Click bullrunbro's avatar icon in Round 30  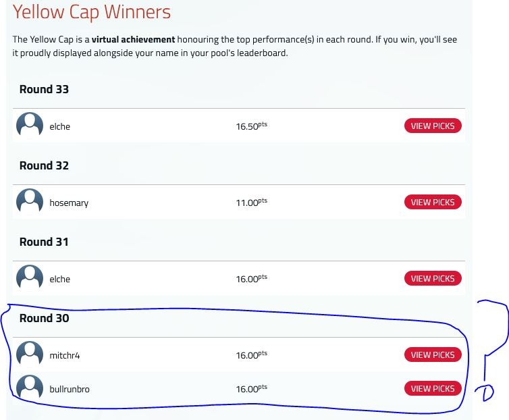tap(30, 388)
